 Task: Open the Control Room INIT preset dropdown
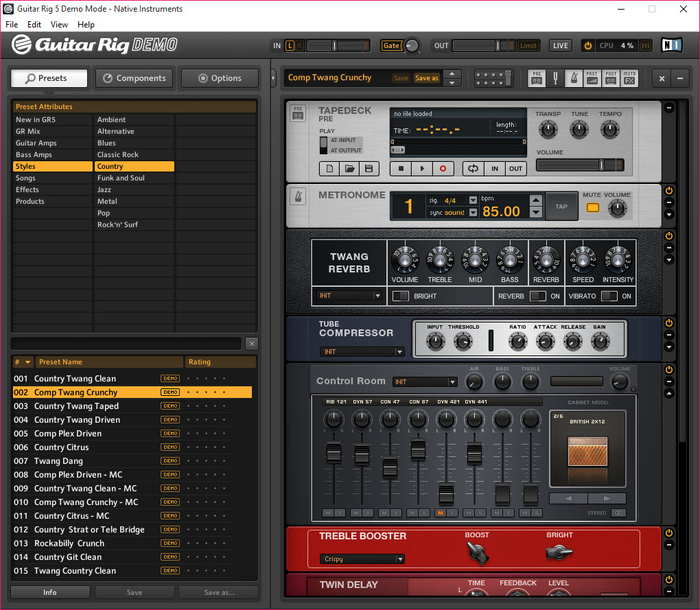(x=425, y=382)
